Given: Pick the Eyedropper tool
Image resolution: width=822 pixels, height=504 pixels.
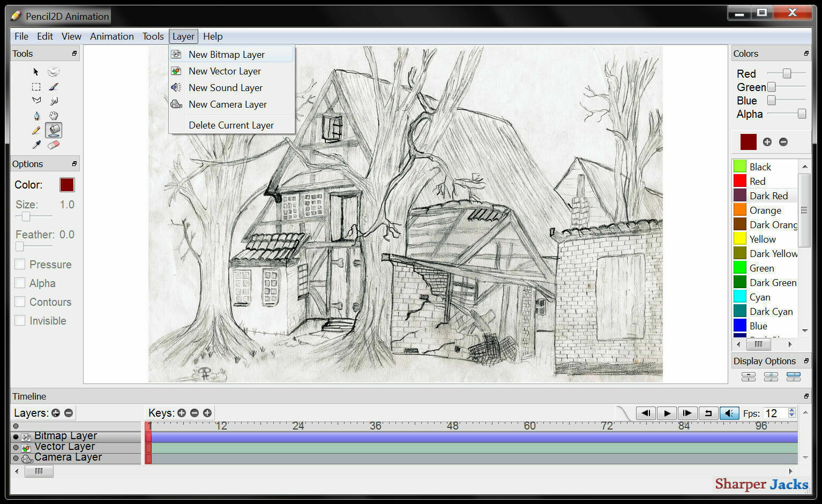Looking at the screenshot, I should tap(36, 145).
